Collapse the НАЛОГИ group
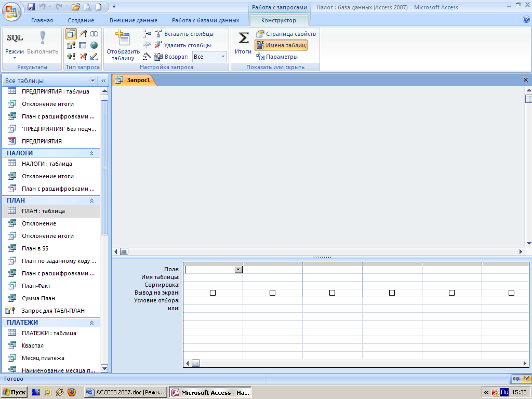 click(x=91, y=153)
